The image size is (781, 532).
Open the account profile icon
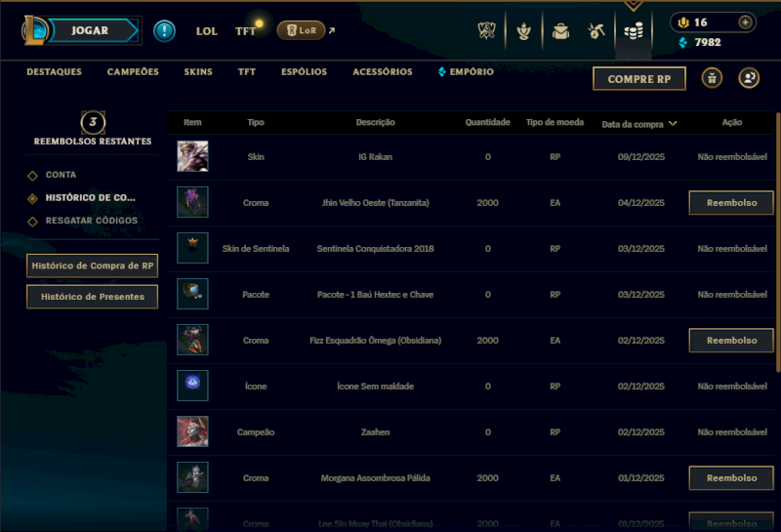tap(749, 78)
